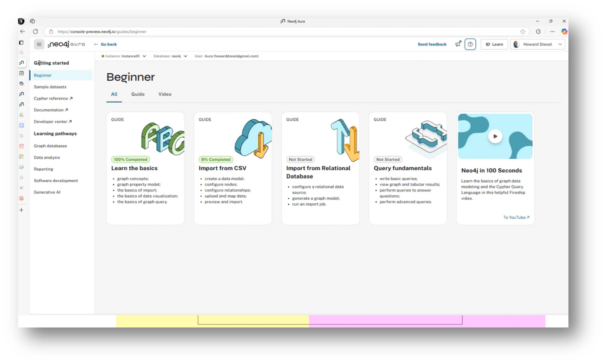Click the browser back arrow
The width and height of the screenshot is (605, 364).
(23, 32)
